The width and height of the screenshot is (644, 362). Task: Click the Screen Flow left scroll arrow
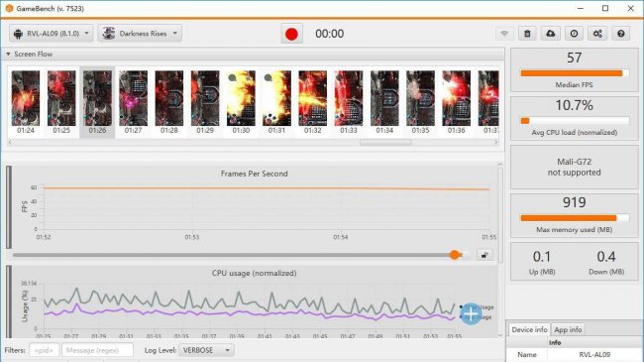[10, 143]
